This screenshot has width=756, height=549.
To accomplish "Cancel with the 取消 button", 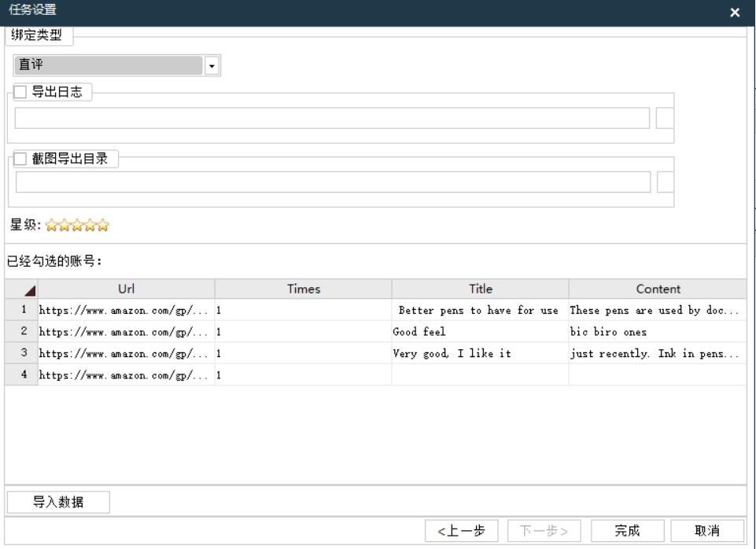I will coord(707,531).
